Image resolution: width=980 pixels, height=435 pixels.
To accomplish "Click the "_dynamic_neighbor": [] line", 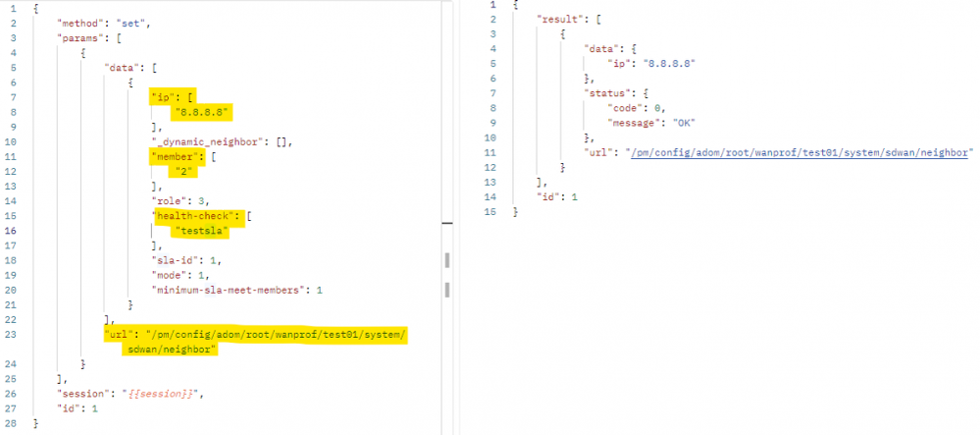I will (x=222, y=142).
